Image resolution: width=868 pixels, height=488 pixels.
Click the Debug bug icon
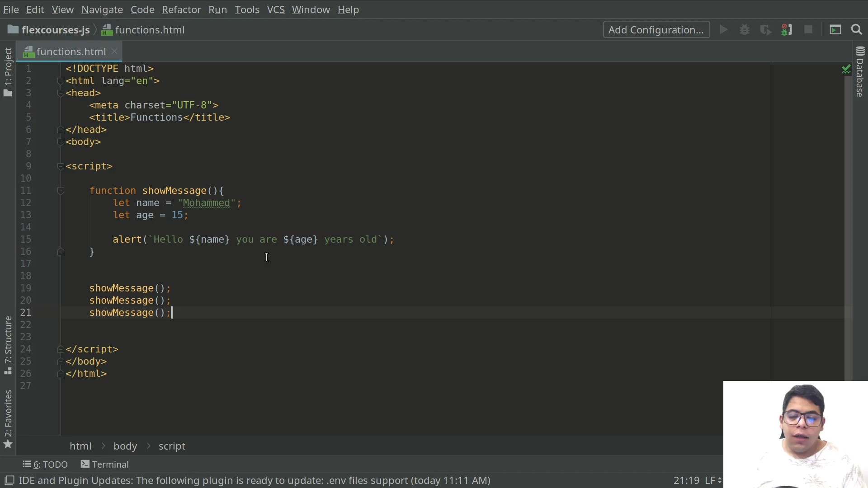(745, 30)
